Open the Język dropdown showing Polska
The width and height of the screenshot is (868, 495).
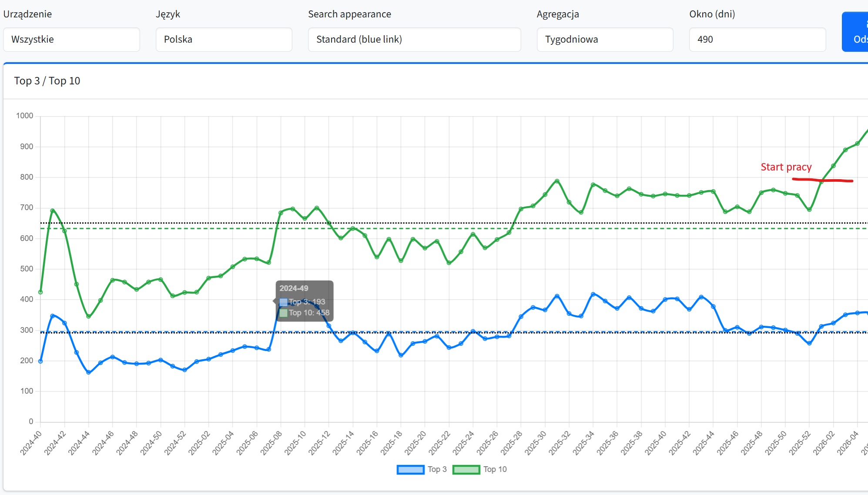tap(224, 40)
